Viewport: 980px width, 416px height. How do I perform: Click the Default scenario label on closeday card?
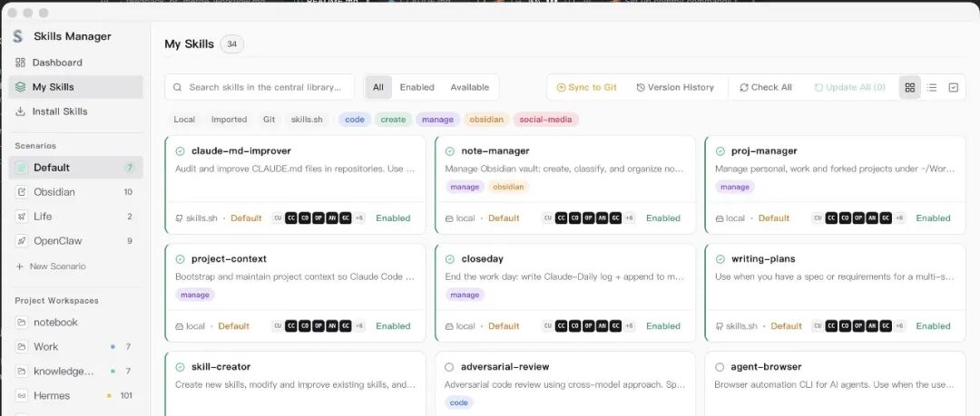pyautogui.click(x=504, y=326)
